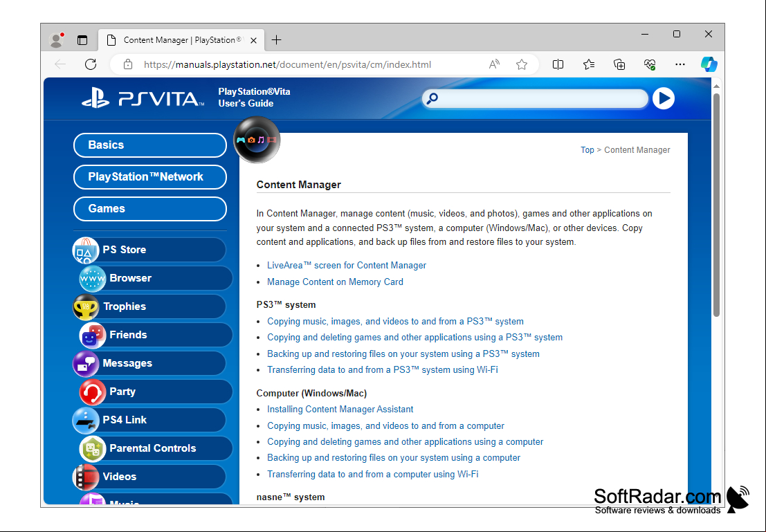This screenshot has height=532, width=766.
Task: Open Backing up and restoring using computer link
Action: pos(394,458)
